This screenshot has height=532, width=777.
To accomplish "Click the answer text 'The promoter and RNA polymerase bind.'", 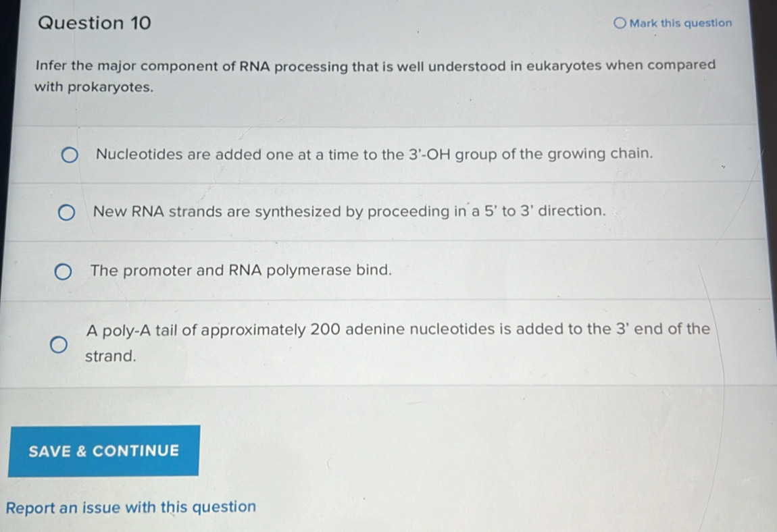I will [241, 271].
